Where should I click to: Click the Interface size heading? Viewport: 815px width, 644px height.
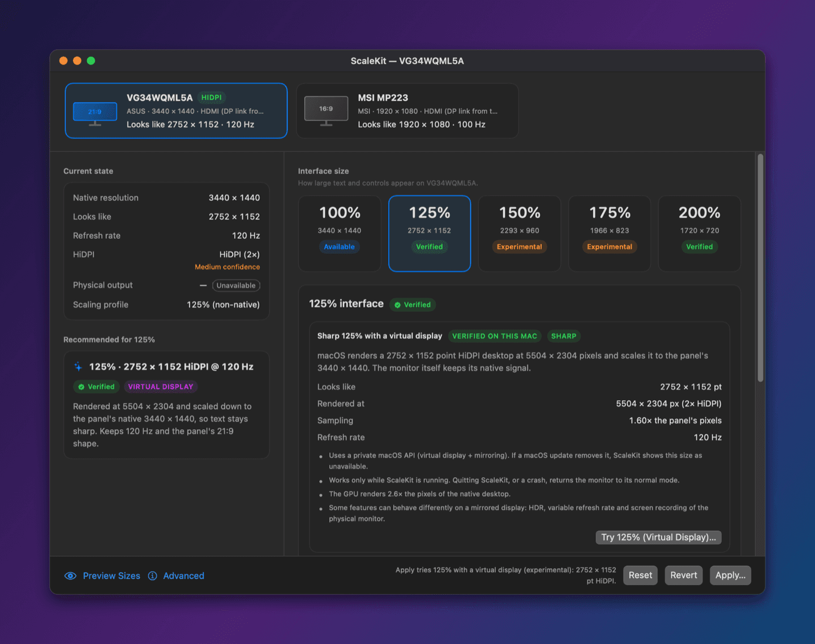[324, 171]
